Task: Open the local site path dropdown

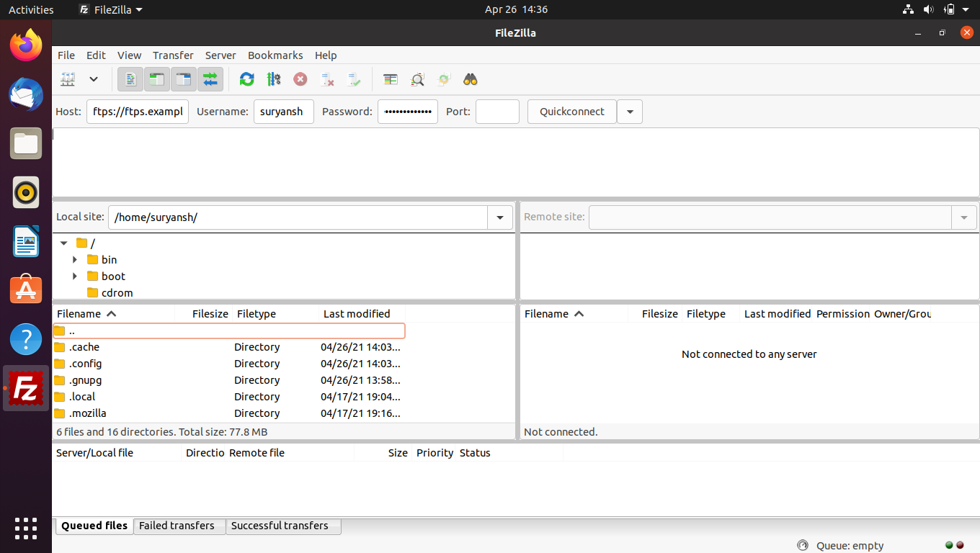Action: (x=499, y=217)
